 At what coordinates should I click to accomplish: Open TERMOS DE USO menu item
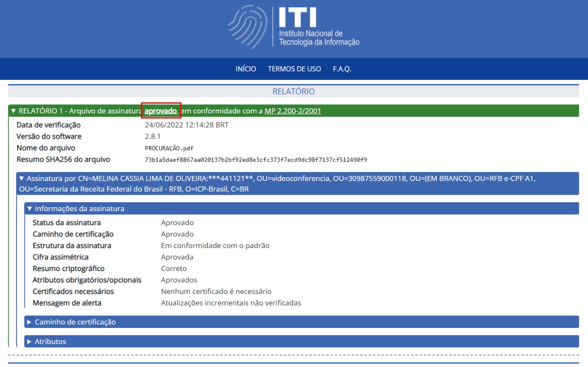(x=294, y=69)
